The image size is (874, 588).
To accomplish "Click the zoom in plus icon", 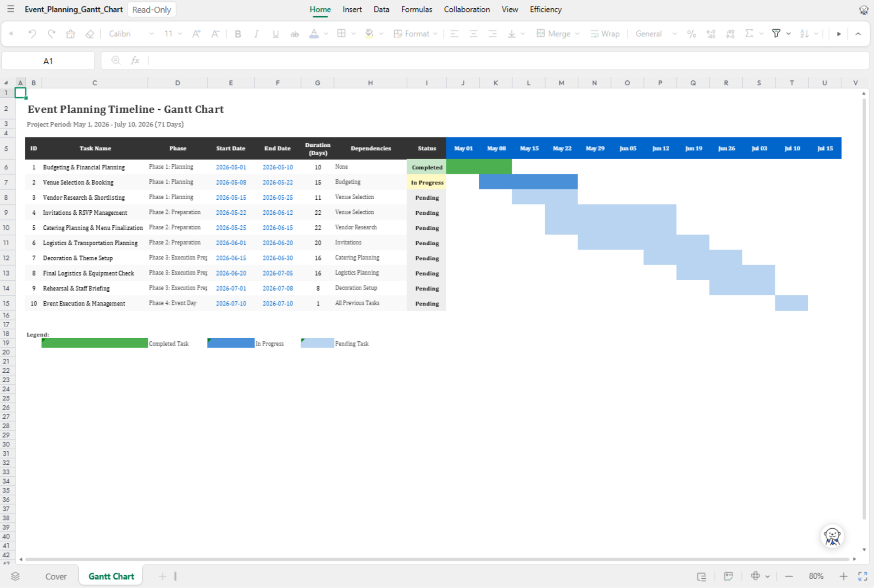I will (843, 576).
